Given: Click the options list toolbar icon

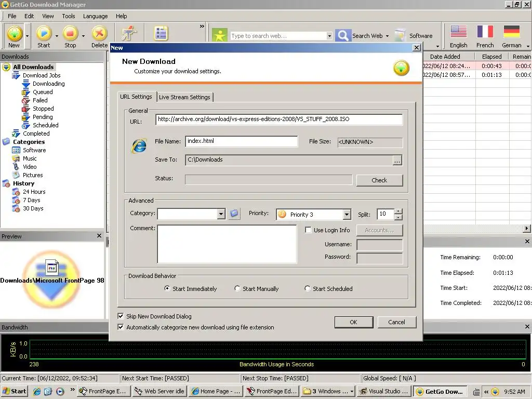Looking at the screenshot, I should pos(161,34).
